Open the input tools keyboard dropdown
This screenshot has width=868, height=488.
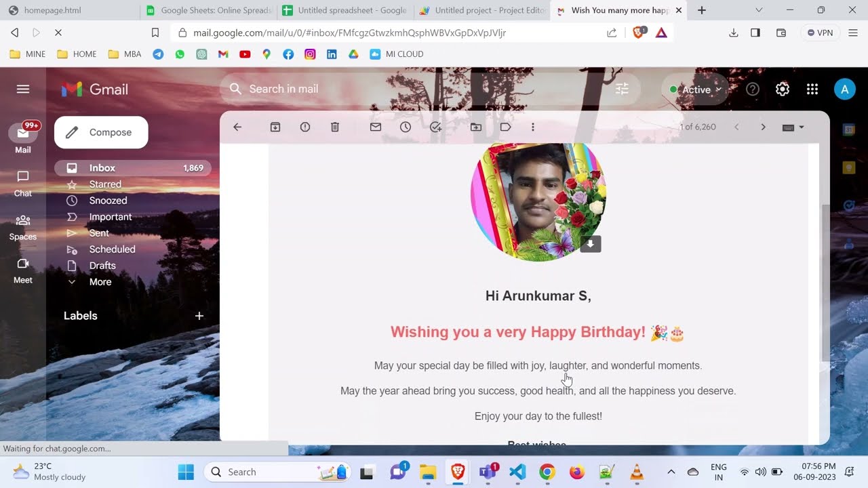click(793, 127)
